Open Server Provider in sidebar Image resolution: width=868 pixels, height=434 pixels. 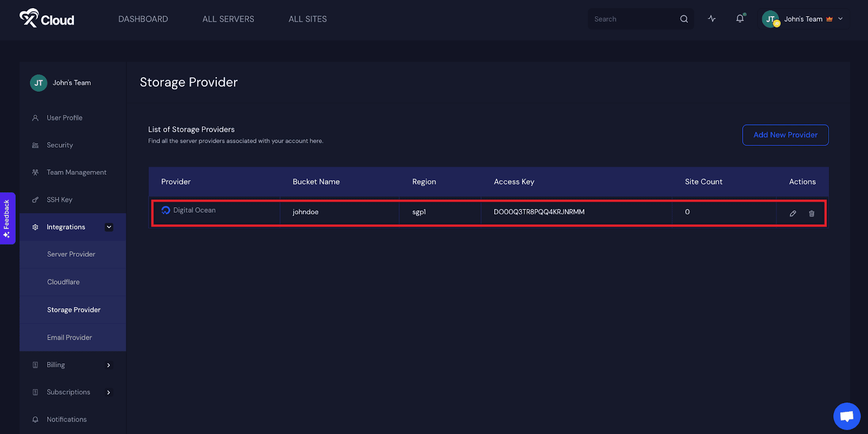click(71, 254)
